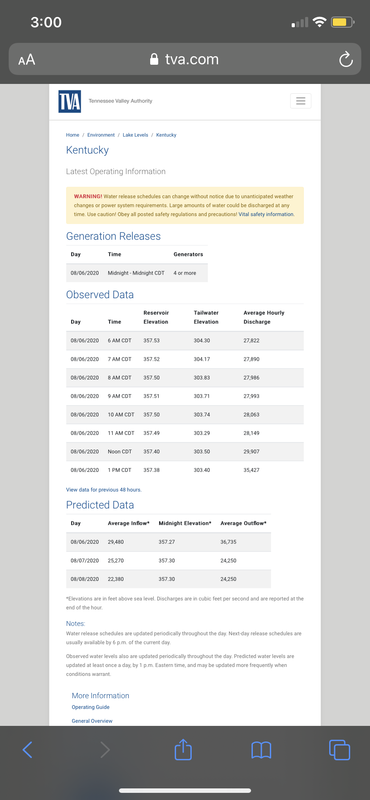Select the Noon CDT time cell
Viewport: 370px width, 800px height.
tap(119, 452)
